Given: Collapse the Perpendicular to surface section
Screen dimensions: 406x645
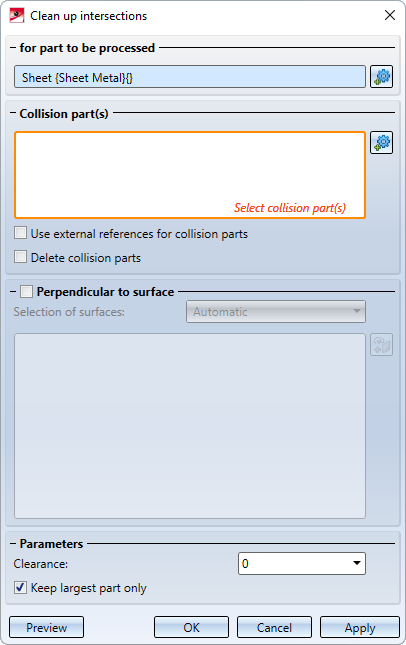Looking at the screenshot, I should 13,292.
